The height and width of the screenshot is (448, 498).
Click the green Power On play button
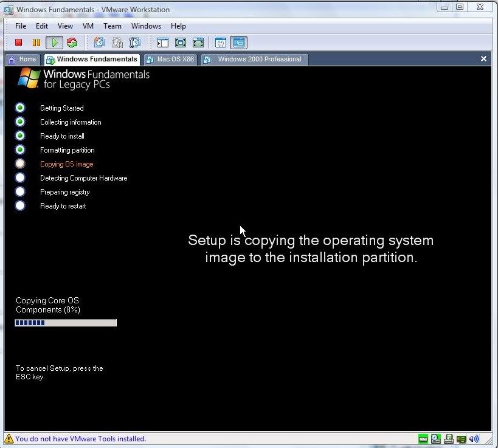coord(55,43)
